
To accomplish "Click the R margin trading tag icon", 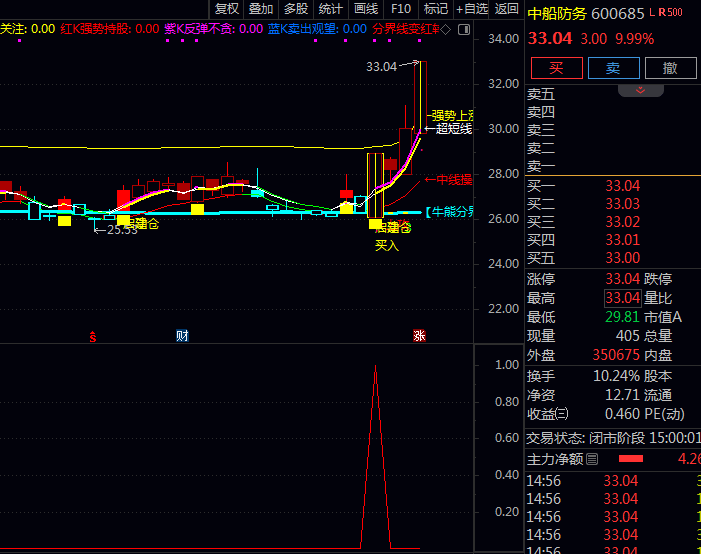I will point(662,12).
